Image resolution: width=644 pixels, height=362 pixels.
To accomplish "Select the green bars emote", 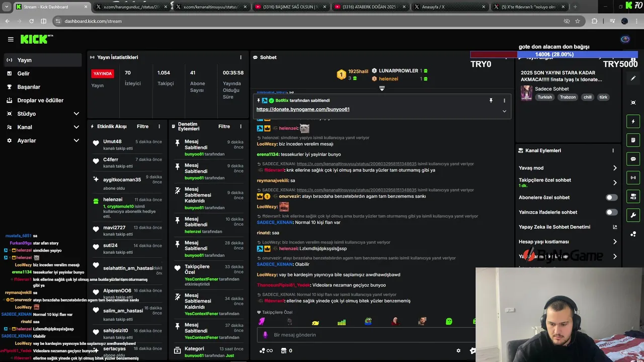I will tap(342, 322).
